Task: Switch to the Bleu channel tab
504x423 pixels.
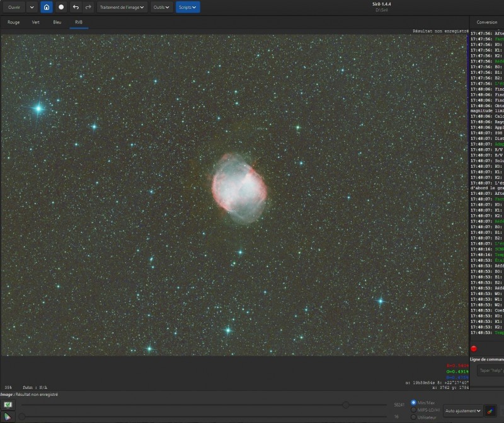Action: [57, 22]
